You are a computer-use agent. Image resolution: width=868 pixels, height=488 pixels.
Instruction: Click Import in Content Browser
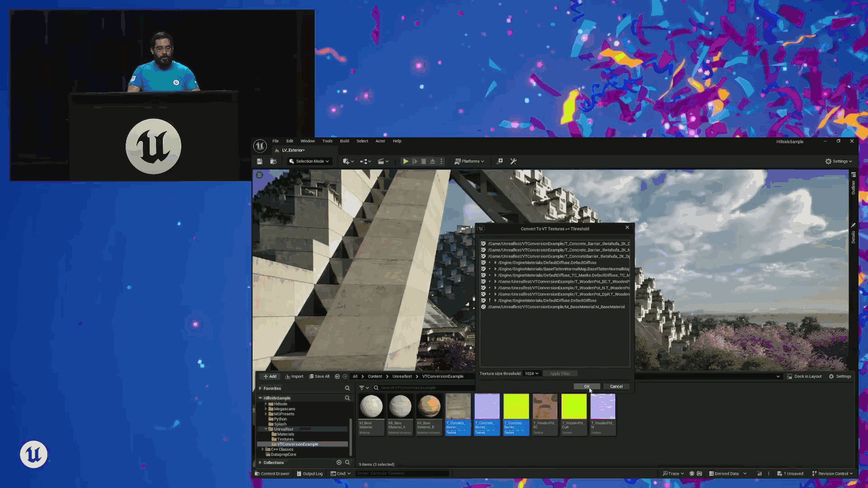[x=294, y=376]
